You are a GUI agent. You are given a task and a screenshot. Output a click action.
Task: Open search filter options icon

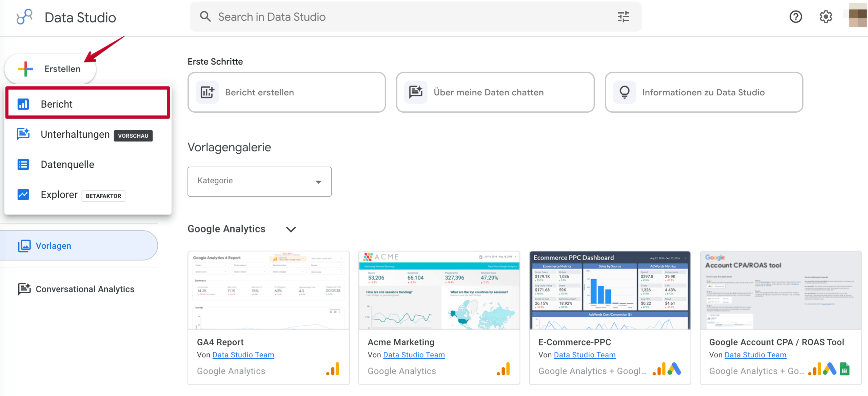coord(623,17)
